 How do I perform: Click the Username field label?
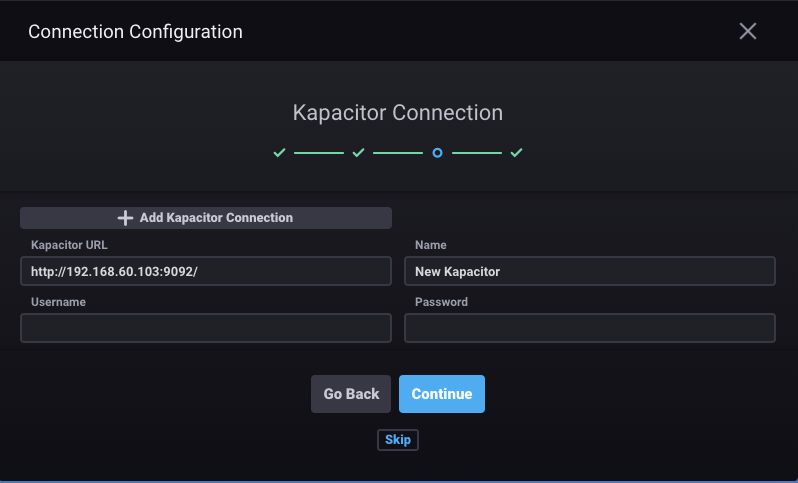[x=59, y=302]
